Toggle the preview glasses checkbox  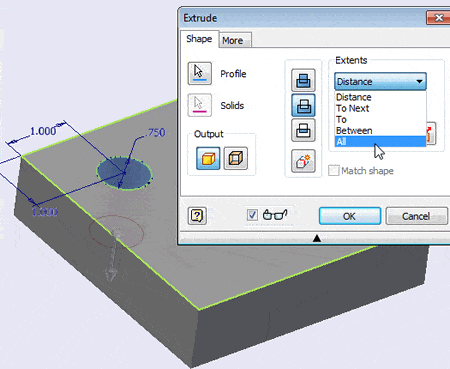252,215
